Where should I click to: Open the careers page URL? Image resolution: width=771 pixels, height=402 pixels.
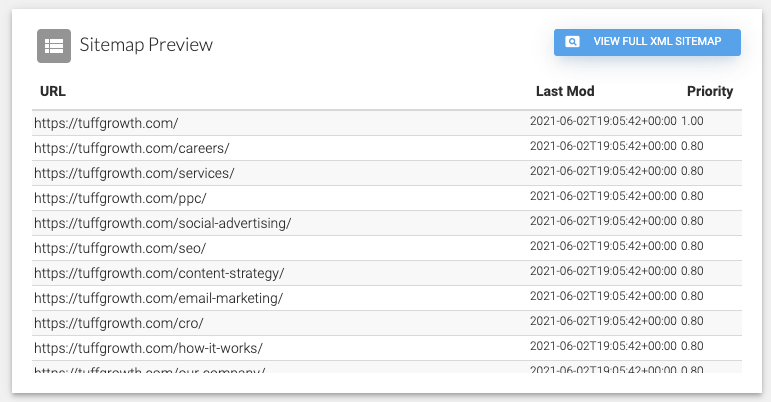tap(131, 148)
